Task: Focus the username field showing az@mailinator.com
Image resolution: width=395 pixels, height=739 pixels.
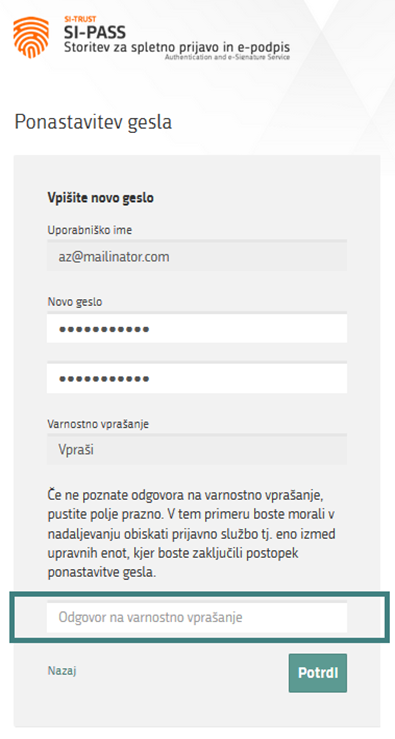Action: click(x=197, y=256)
